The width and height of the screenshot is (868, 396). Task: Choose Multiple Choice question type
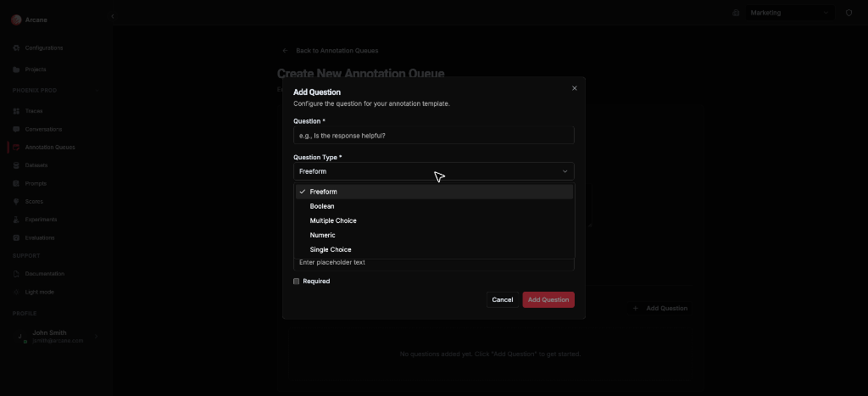[x=435, y=221]
